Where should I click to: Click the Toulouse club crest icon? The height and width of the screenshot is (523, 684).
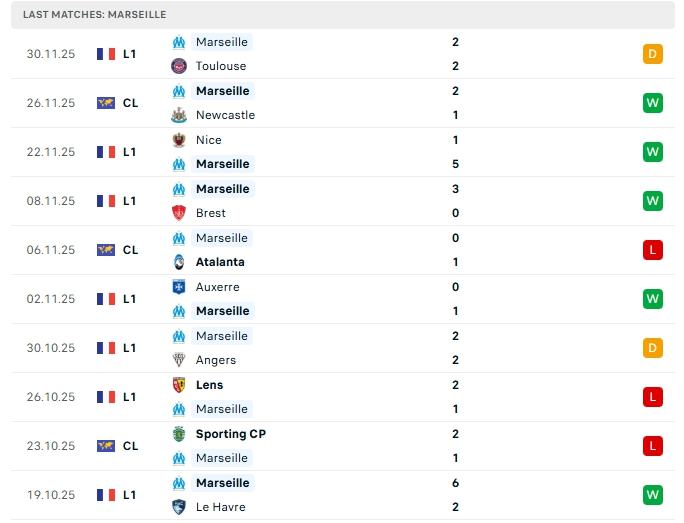click(x=179, y=66)
